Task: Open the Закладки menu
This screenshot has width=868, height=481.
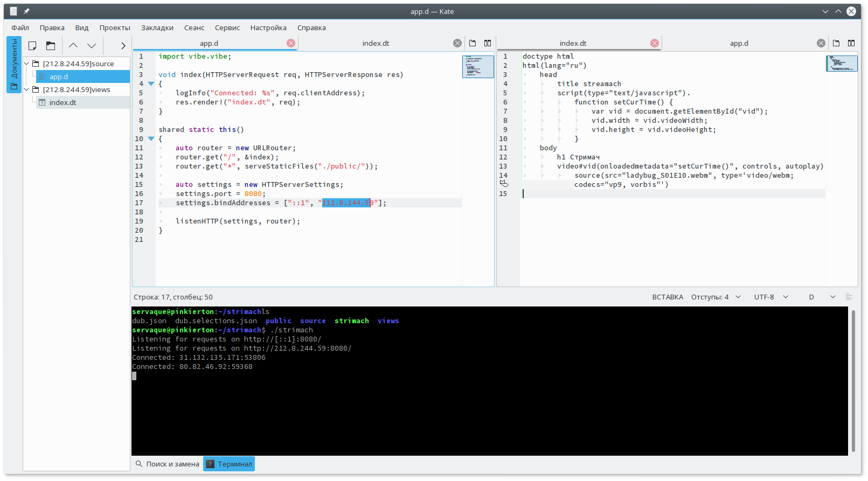Action: point(157,27)
